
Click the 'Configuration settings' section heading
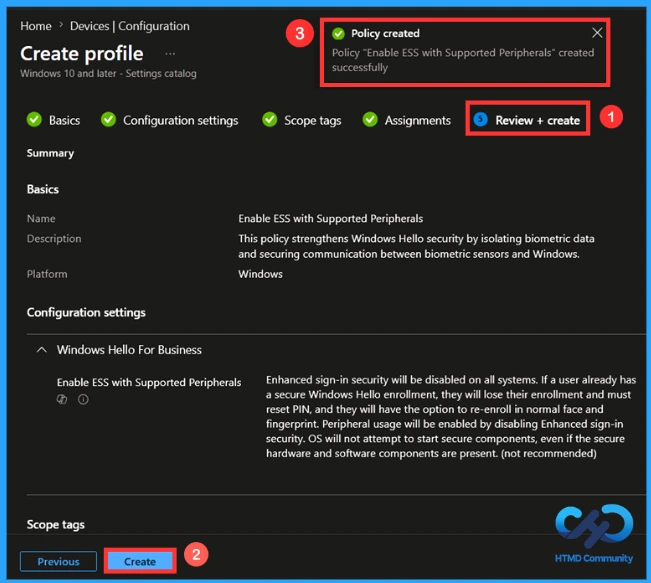pyautogui.click(x=86, y=312)
